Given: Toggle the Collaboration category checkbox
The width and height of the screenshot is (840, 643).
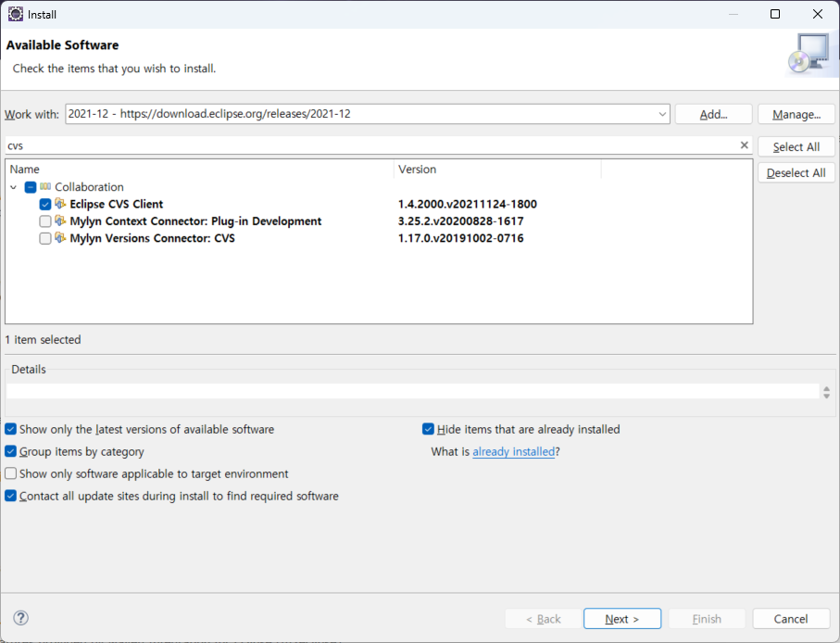Looking at the screenshot, I should coord(31,187).
